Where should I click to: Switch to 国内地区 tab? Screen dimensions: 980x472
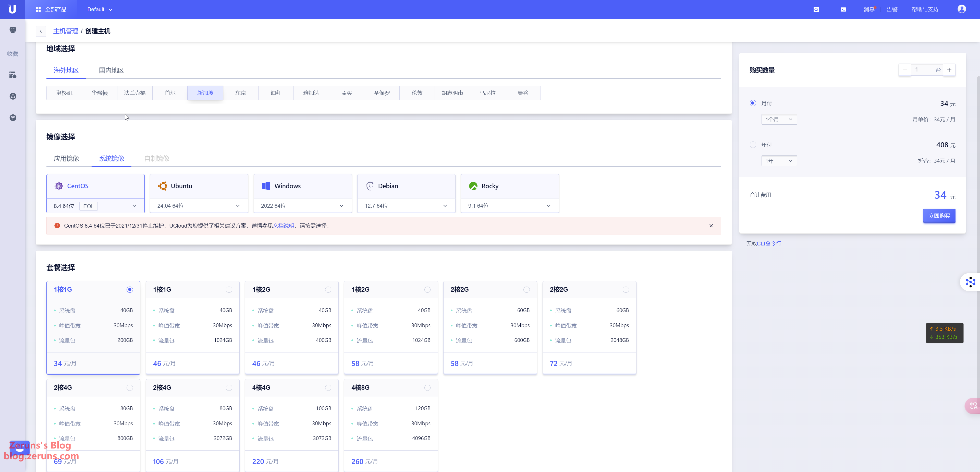[111, 70]
